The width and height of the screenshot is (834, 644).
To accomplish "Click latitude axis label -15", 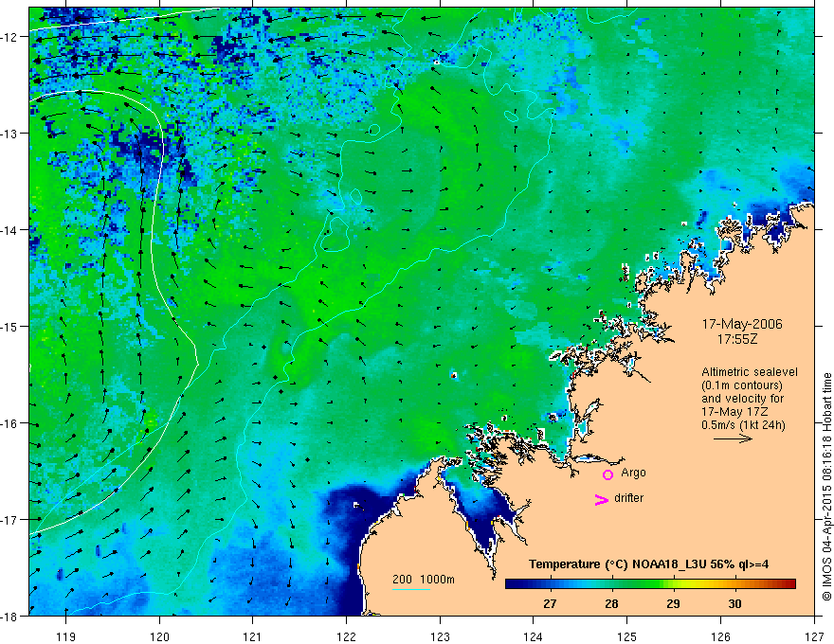I will click(x=11, y=326).
